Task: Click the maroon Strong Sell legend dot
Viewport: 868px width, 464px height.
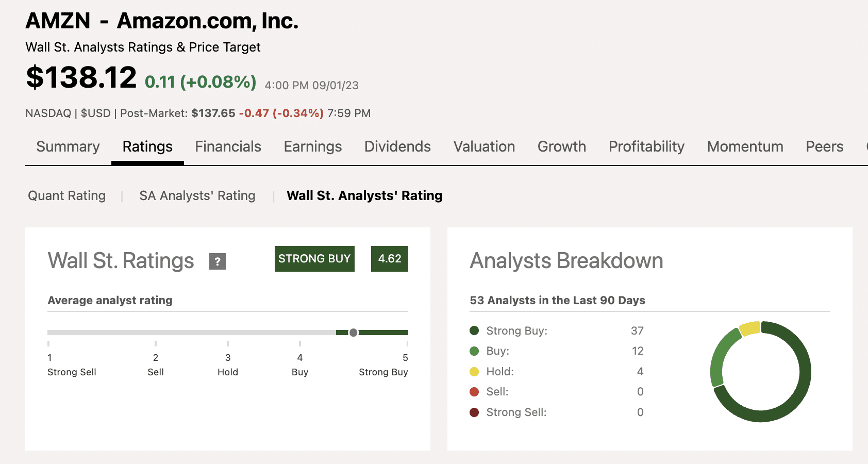Action: point(474,412)
